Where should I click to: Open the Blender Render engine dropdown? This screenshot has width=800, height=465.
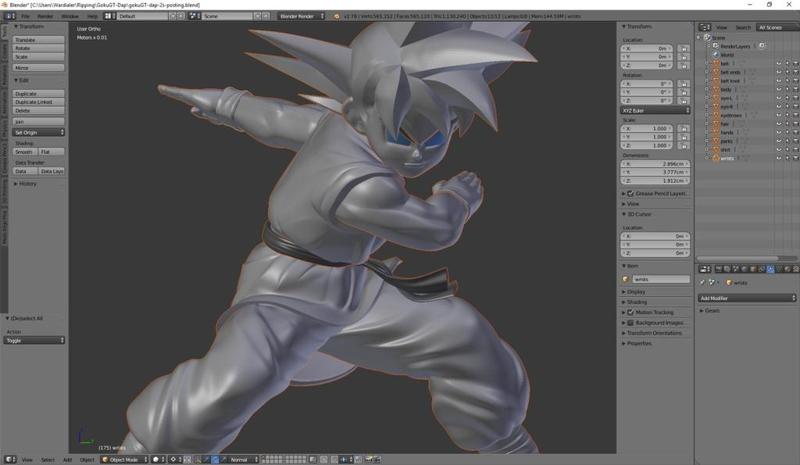301,16
